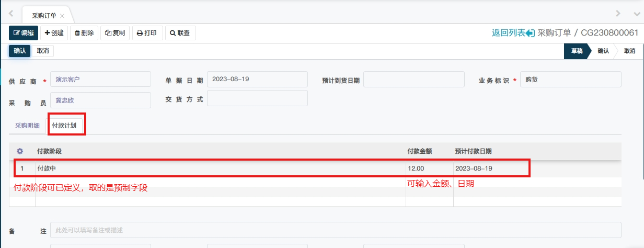Viewport: 644px width, 248px height.
Task: Click the Copy (复制) button
Action: [115, 33]
